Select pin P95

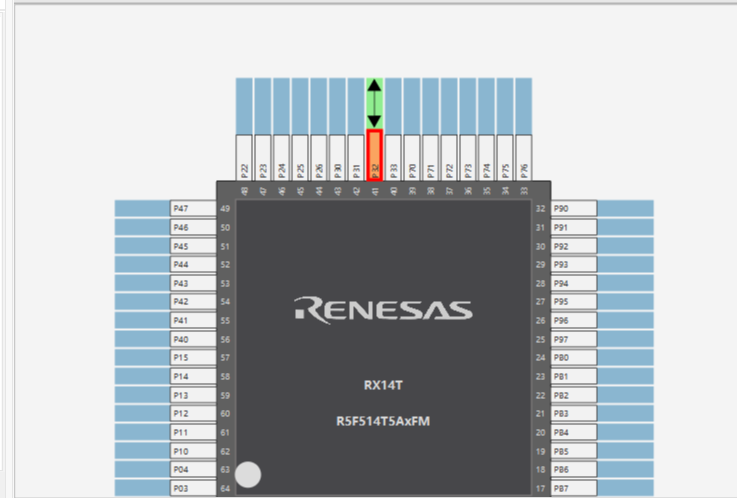(x=574, y=301)
